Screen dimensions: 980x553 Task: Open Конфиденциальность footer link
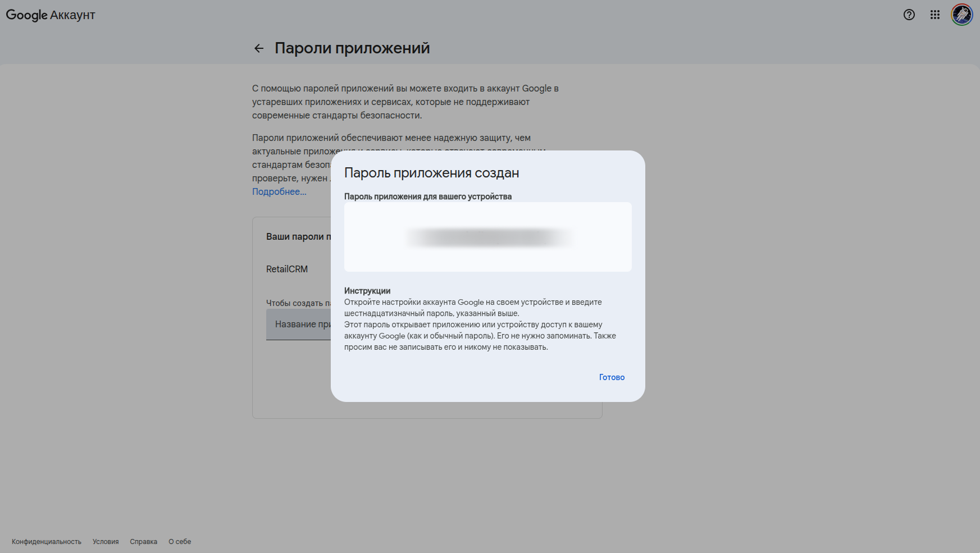(47, 542)
